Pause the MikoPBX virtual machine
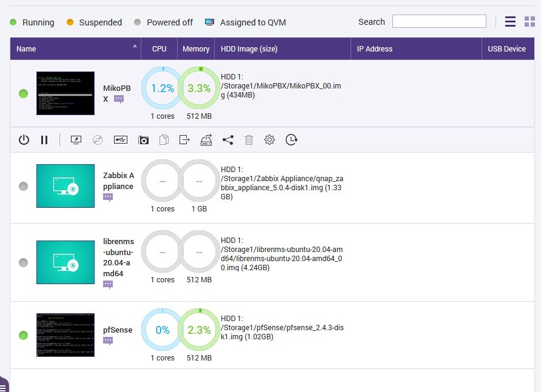 coord(44,140)
